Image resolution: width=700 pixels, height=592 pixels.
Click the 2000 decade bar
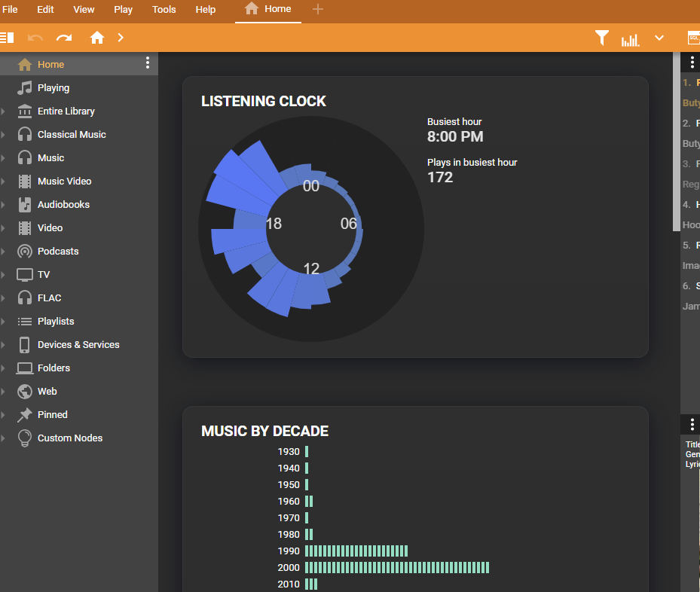(396, 567)
